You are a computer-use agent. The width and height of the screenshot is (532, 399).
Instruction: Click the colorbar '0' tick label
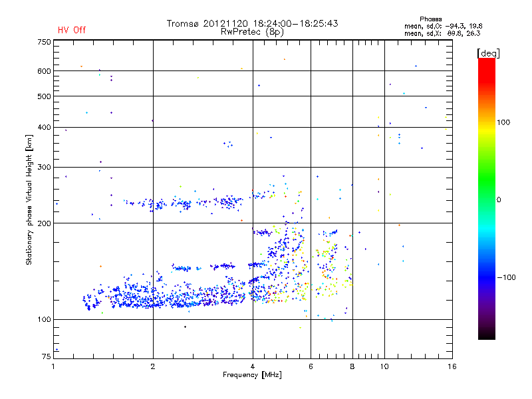[499, 200]
